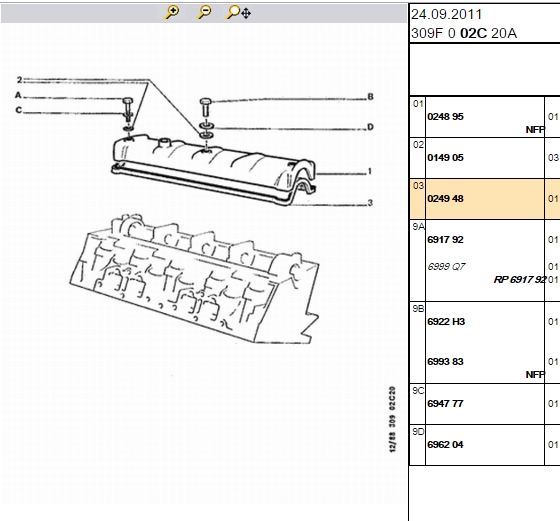
Task: Select part number 6993 83
Action: (445, 362)
